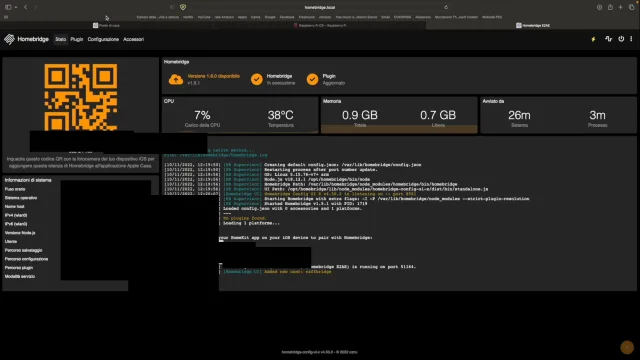Click the homebridge.local address bar
The width and height of the screenshot is (640, 360).
[320, 7]
